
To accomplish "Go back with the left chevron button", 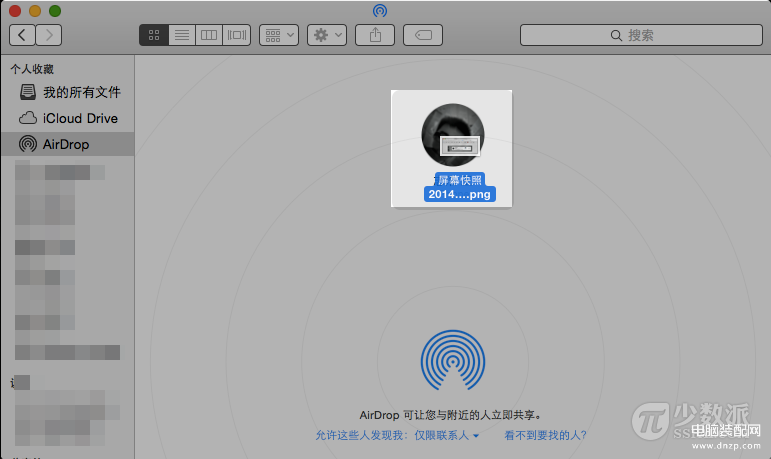I will pyautogui.click(x=22, y=35).
